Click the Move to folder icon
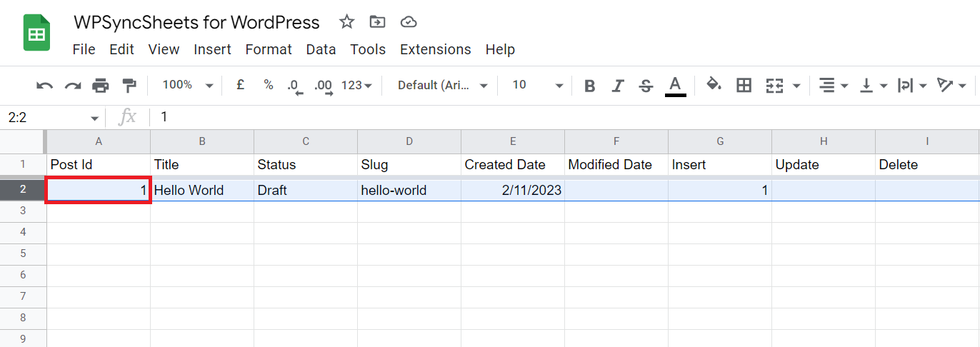 [x=377, y=22]
